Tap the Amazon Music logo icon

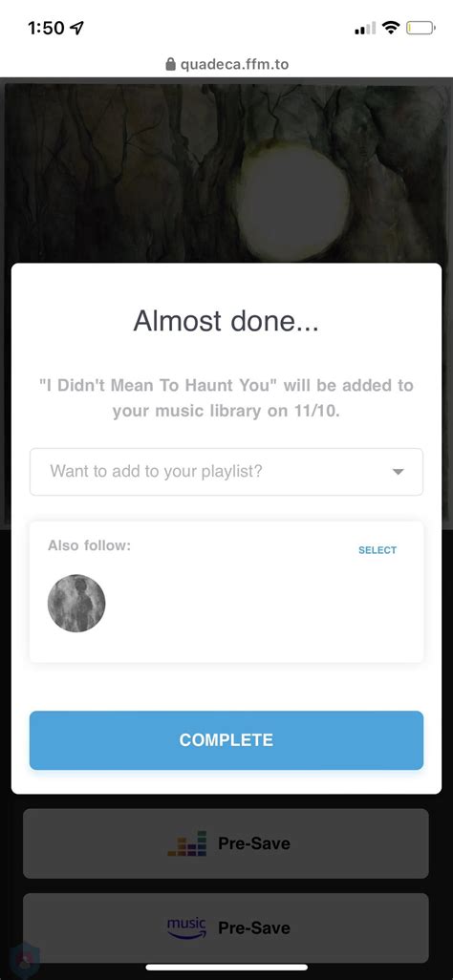[186, 928]
